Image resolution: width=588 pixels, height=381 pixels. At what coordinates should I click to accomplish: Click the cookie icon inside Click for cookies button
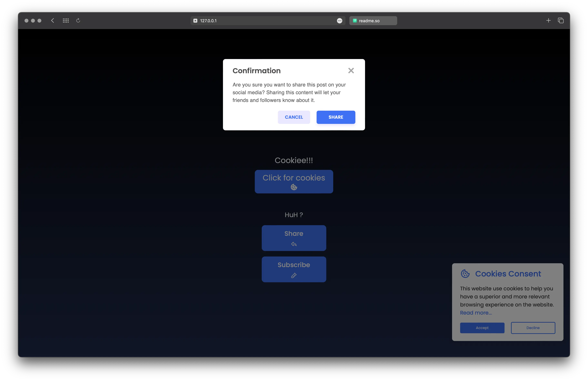(294, 187)
